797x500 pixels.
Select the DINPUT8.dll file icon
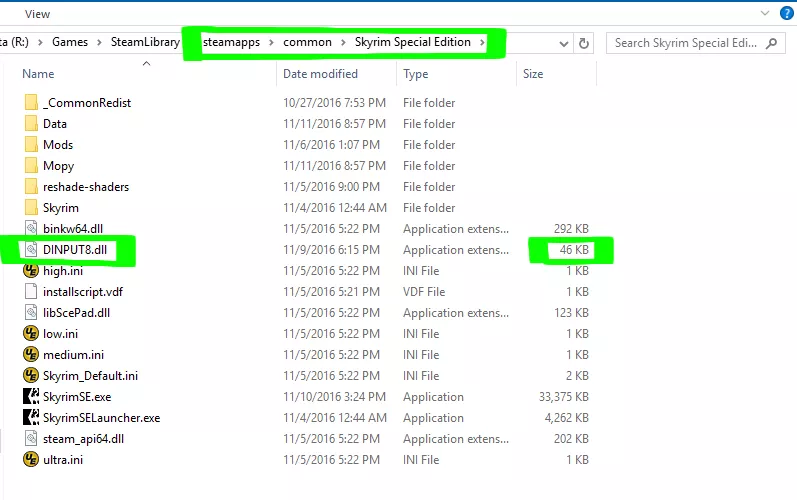click(x=31, y=249)
